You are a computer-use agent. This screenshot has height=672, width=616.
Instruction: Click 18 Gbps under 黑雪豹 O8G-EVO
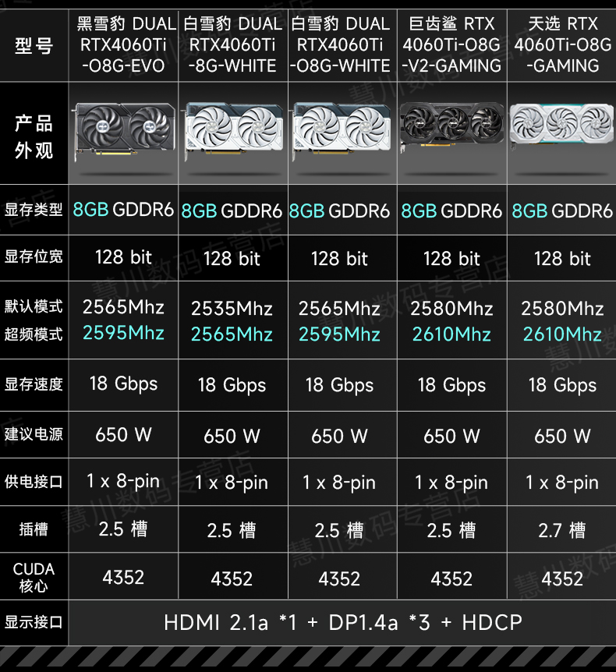[123, 384]
